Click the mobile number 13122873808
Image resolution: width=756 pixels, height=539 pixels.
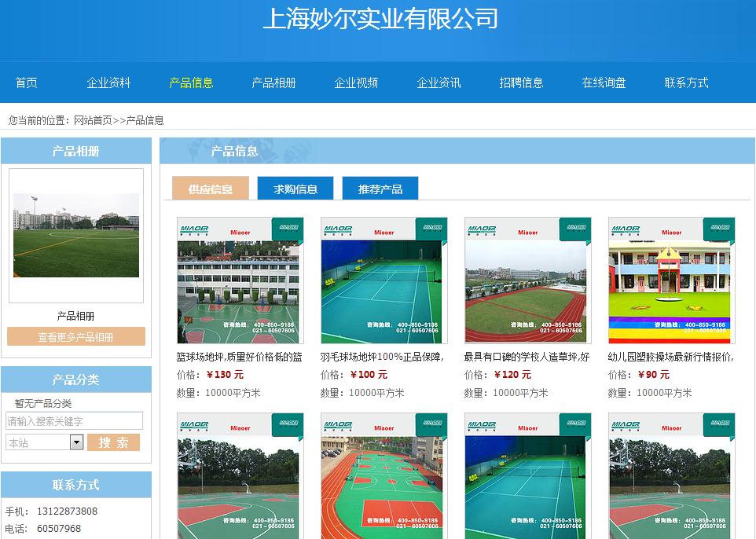click(x=67, y=511)
